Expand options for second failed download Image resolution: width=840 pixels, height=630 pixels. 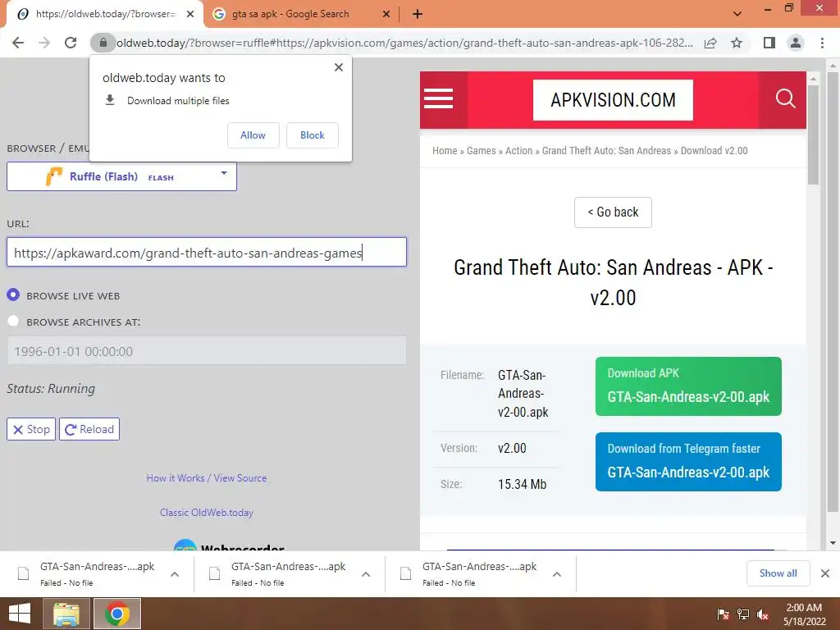click(366, 574)
